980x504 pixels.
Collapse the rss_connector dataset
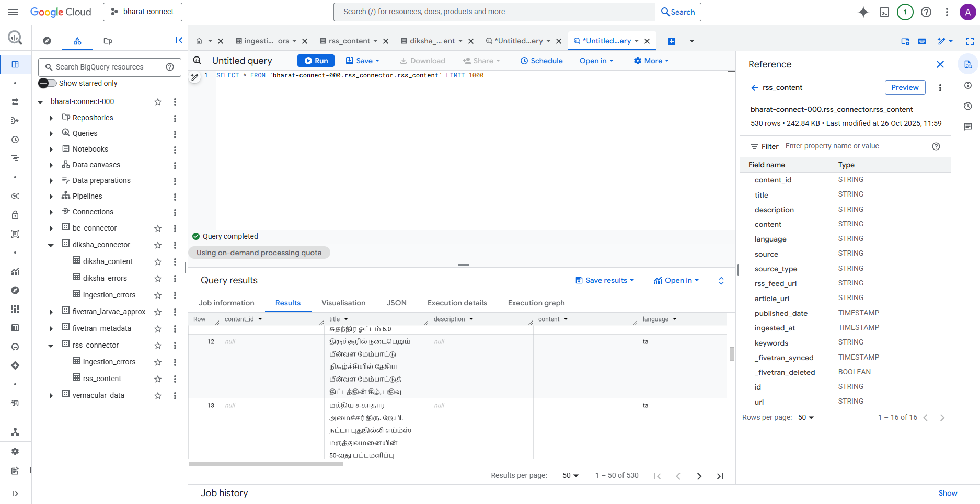[x=51, y=346]
